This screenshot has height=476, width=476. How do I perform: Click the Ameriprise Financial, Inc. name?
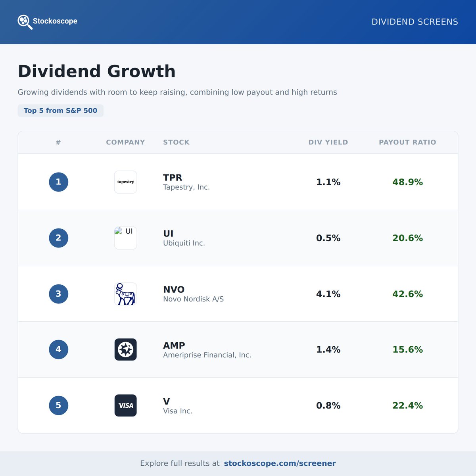tap(207, 355)
